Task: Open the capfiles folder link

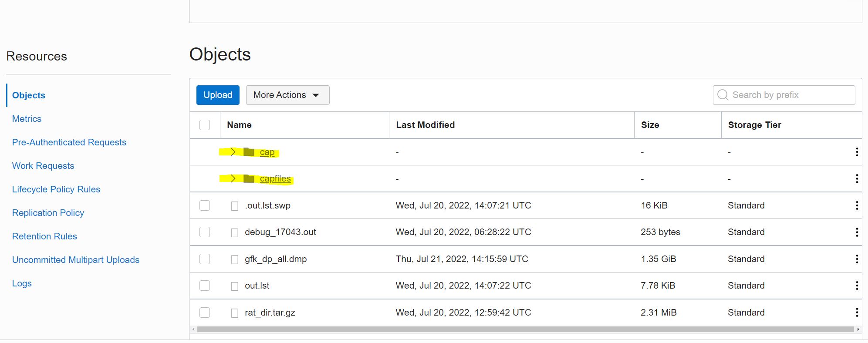Action: click(275, 179)
